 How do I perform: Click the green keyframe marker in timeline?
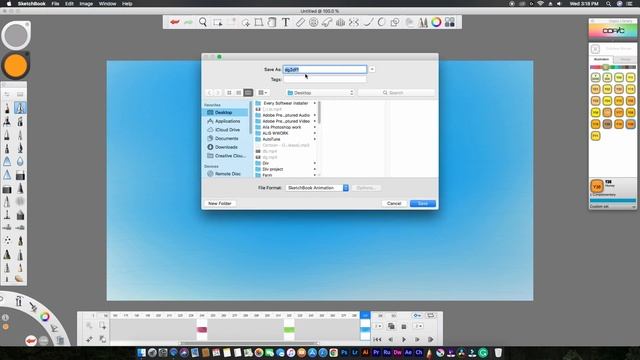pyautogui.click(x=289, y=330)
